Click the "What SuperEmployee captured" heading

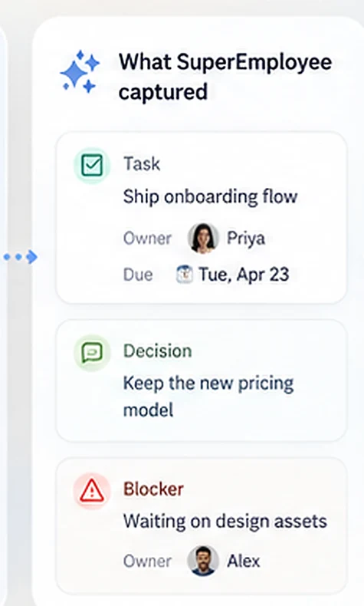click(x=225, y=77)
